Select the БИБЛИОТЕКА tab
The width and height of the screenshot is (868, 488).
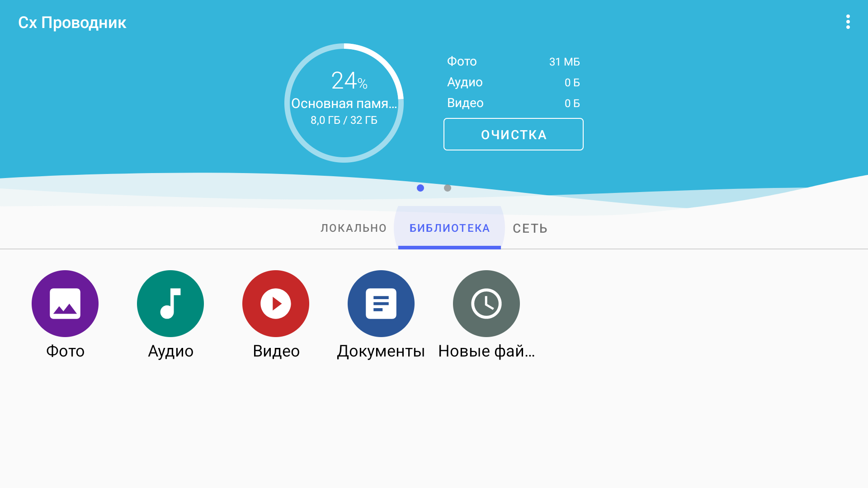pyautogui.click(x=449, y=228)
